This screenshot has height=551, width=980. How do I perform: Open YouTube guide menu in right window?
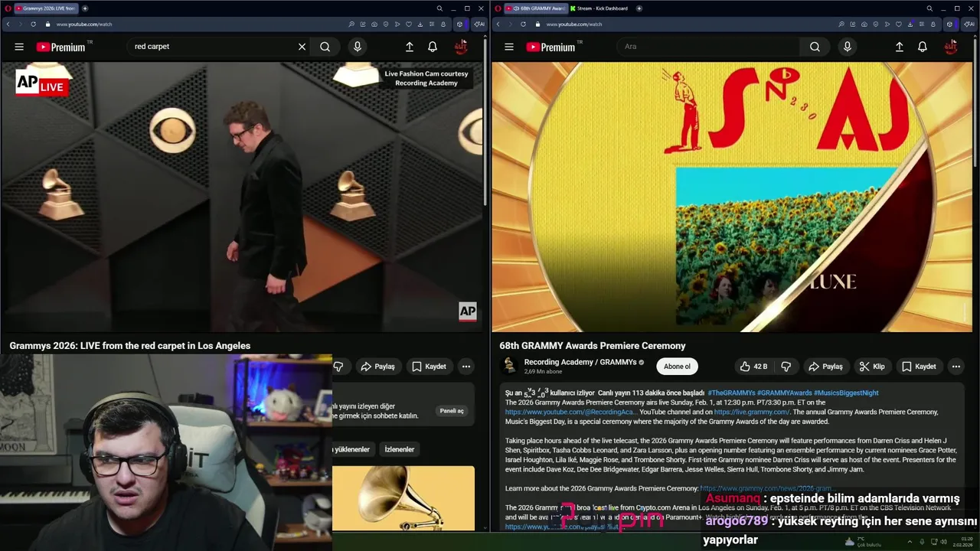(509, 47)
